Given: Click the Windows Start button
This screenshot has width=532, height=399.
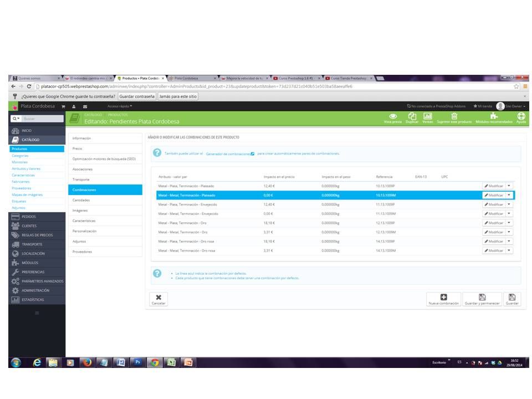Looking at the screenshot, I should 16,362.
